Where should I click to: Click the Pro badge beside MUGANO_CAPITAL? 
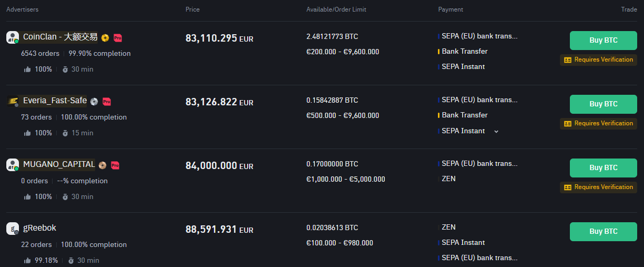[115, 165]
